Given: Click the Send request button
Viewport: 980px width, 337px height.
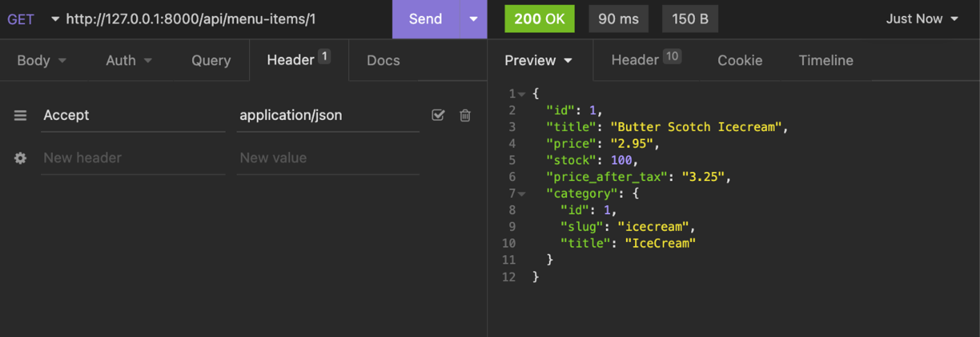Looking at the screenshot, I should tap(425, 19).
